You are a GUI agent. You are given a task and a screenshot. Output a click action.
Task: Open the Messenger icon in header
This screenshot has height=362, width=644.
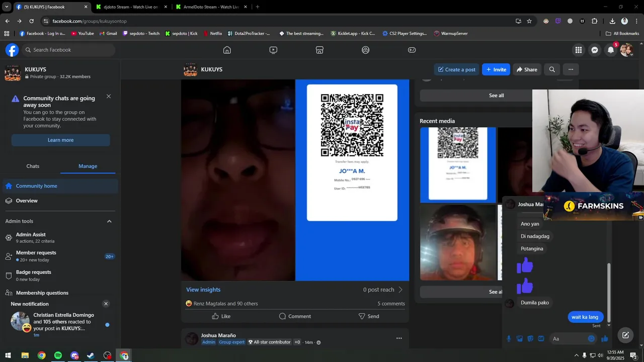[x=595, y=50]
